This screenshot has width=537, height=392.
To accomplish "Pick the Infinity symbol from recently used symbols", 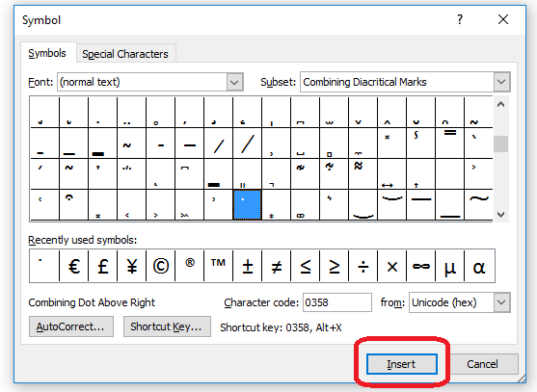I will click(421, 266).
